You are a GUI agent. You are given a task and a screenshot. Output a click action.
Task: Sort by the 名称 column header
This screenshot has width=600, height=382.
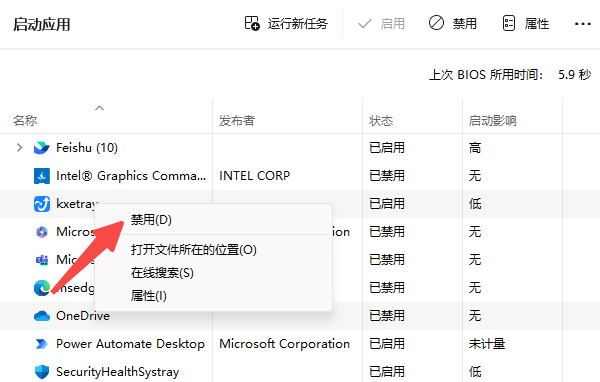tap(25, 121)
